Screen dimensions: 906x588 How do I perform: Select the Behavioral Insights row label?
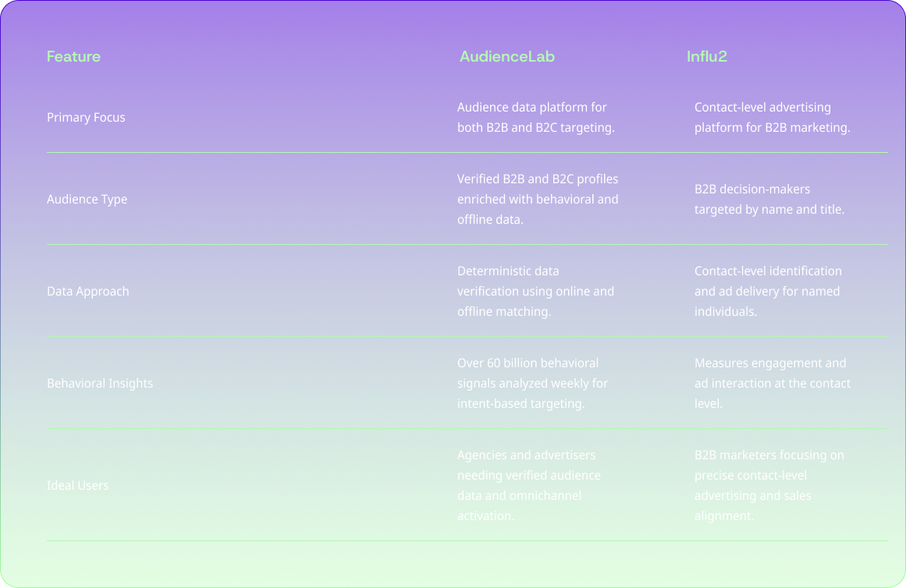point(100,383)
